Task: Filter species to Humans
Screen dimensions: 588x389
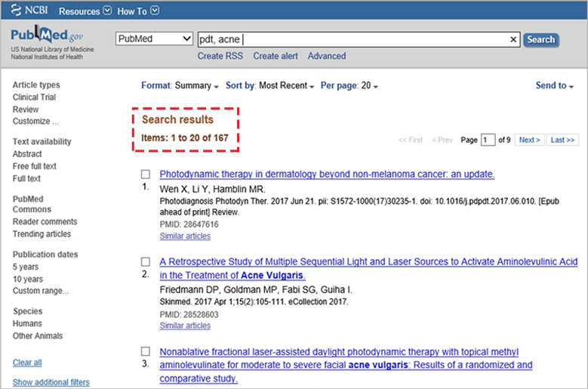Action: point(27,323)
